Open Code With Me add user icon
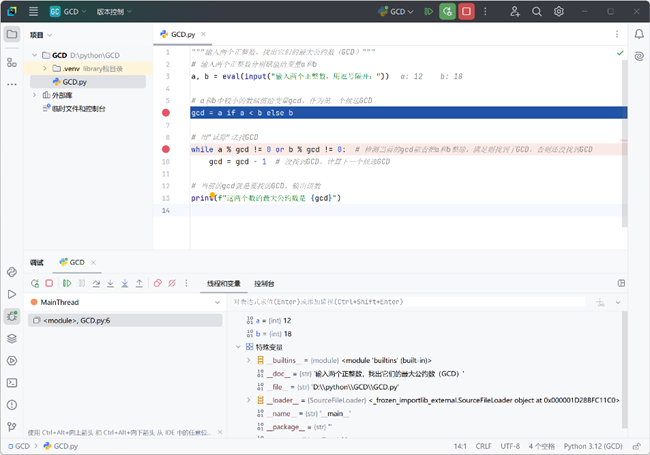Viewport: 650px width, 455px height. [x=515, y=12]
